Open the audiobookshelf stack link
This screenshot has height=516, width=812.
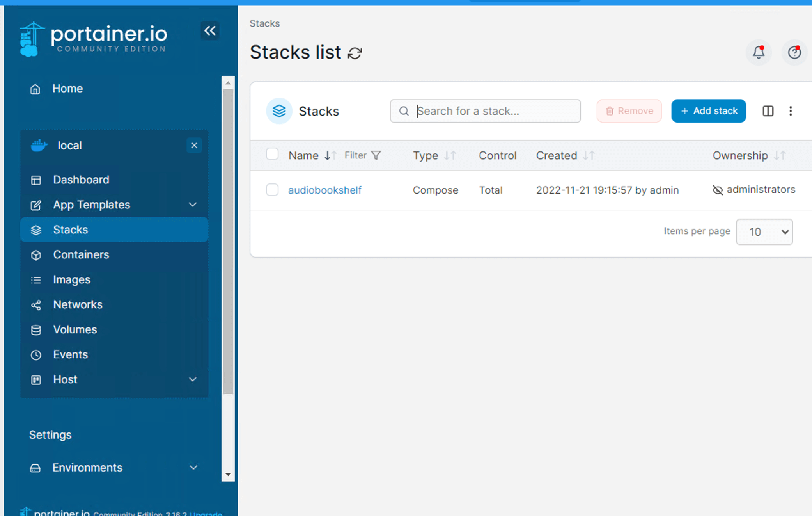[324, 190]
